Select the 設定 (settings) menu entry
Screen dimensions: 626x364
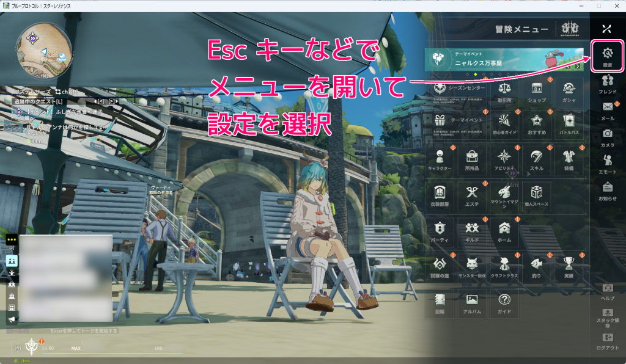coord(606,55)
